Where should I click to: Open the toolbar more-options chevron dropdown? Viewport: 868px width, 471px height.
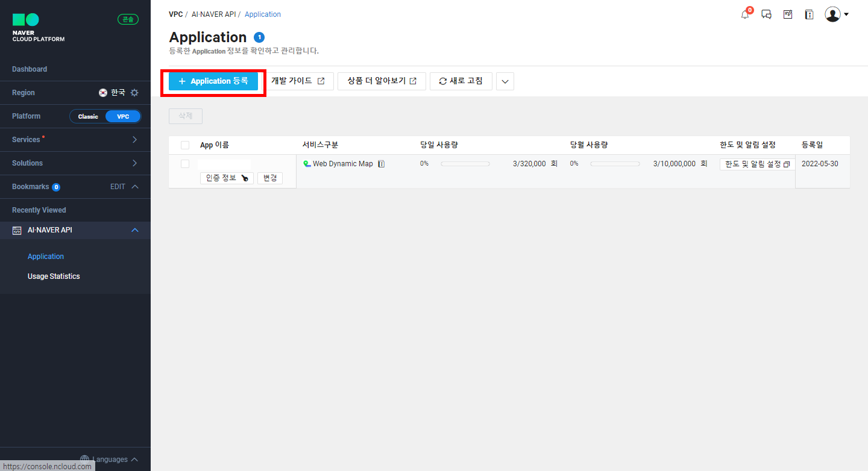coord(505,81)
